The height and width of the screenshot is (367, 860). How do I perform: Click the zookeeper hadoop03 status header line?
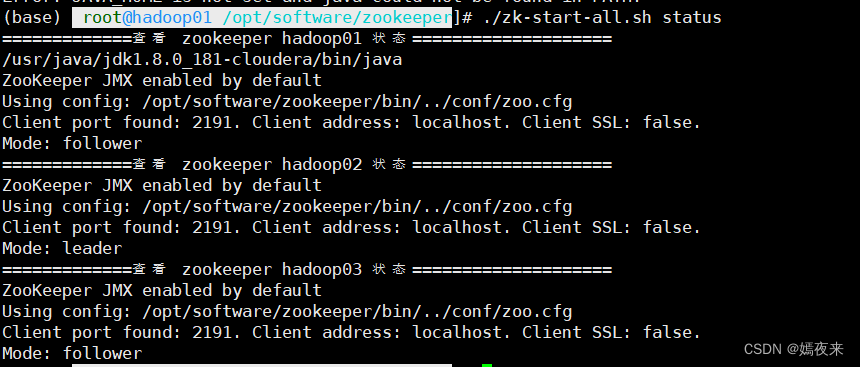[x=307, y=269]
